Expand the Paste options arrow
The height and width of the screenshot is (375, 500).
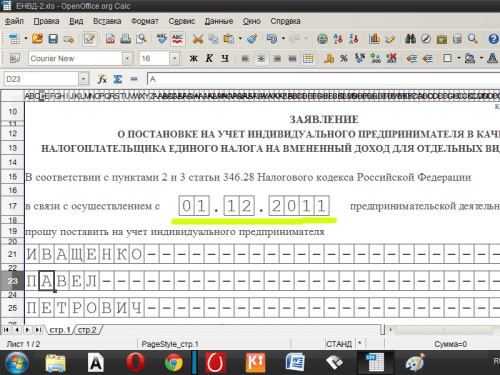tap(240, 39)
